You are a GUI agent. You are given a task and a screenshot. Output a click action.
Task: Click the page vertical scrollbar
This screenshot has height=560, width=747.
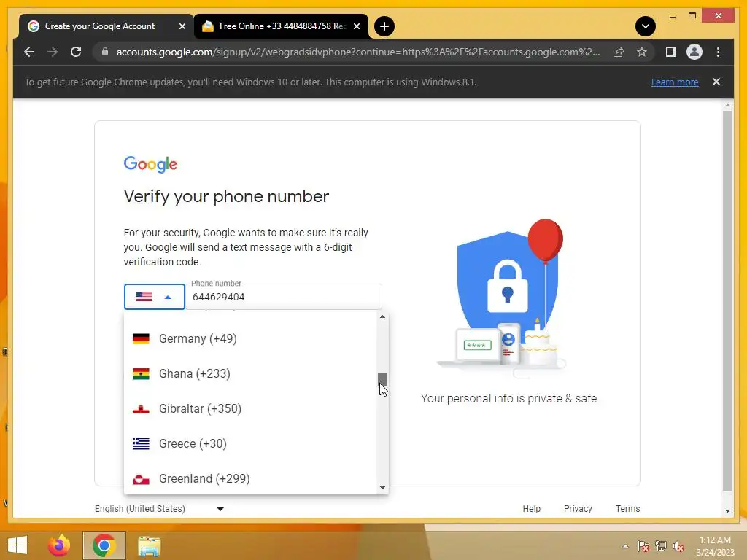pos(727,300)
